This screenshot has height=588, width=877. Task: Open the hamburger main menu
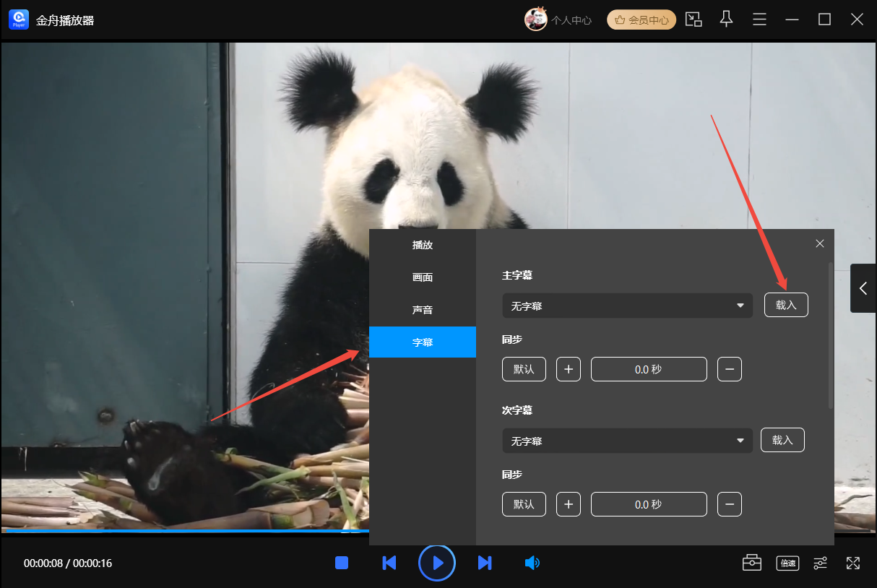pos(759,20)
